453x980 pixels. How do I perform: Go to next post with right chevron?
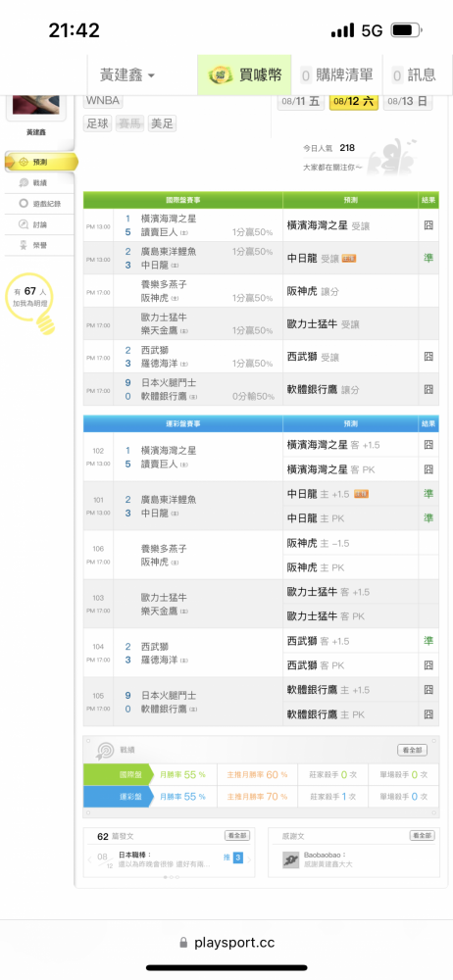pyautogui.click(x=249, y=859)
